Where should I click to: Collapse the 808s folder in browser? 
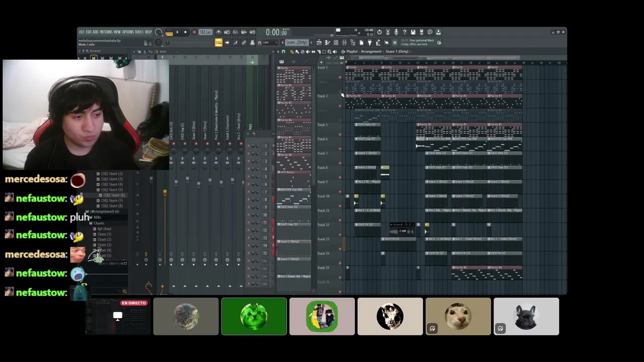click(97, 217)
